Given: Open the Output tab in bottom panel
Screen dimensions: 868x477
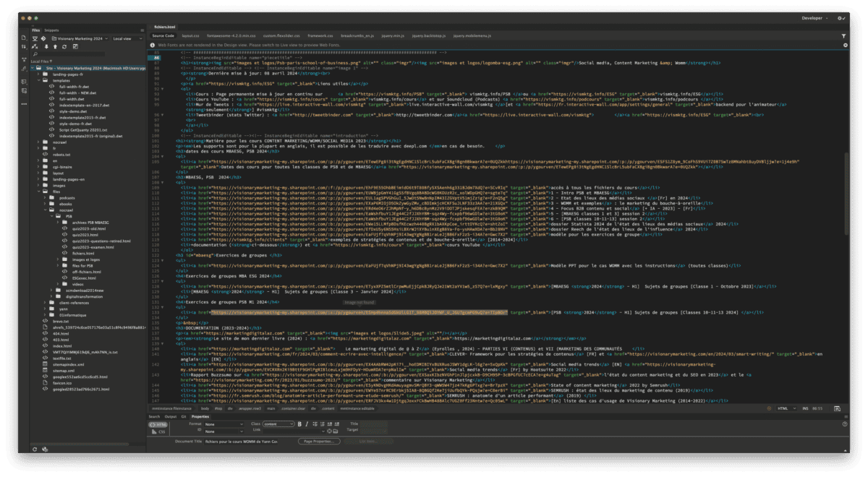Looking at the screenshot, I should click(171, 416).
